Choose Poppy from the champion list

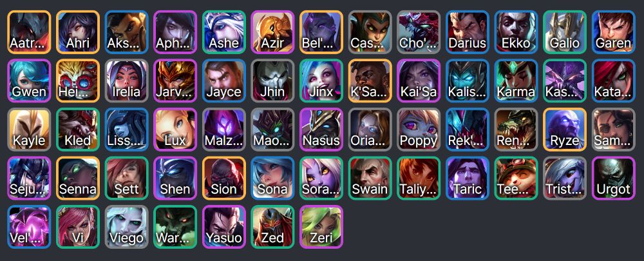[419, 130]
